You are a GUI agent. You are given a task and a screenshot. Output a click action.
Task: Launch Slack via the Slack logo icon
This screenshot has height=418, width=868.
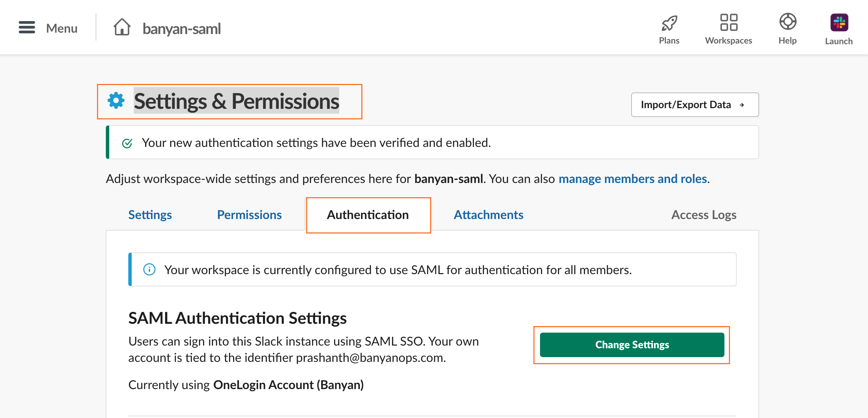[x=839, y=22]
